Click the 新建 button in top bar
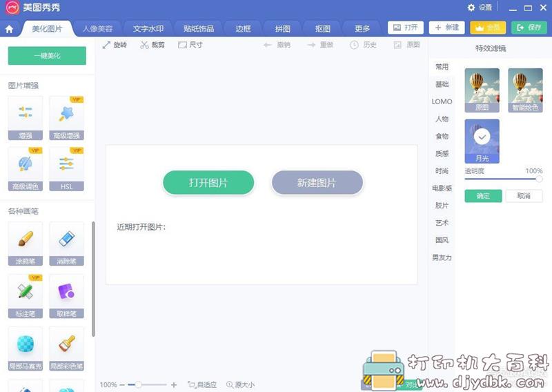Image resolution: width=552 pixels, height=392 pixels. pyautogui.click(x=446, y=28)
